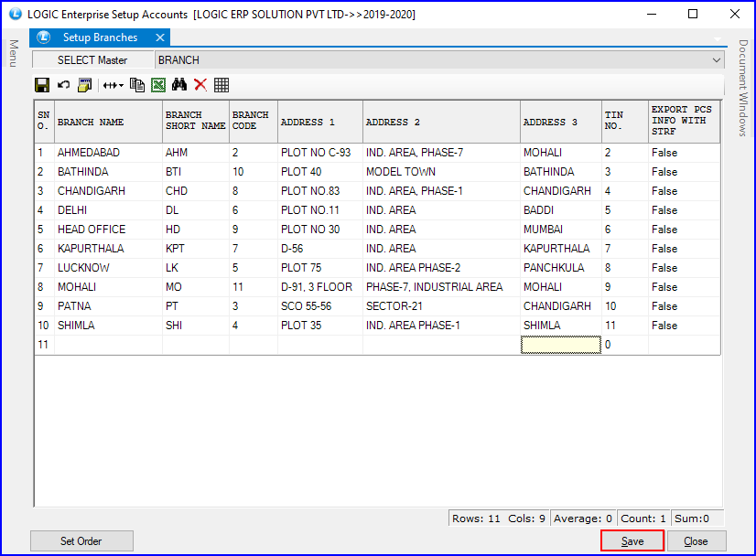756x556 pixels.
Task: Click the Set Order button
Action: point(81,541)
